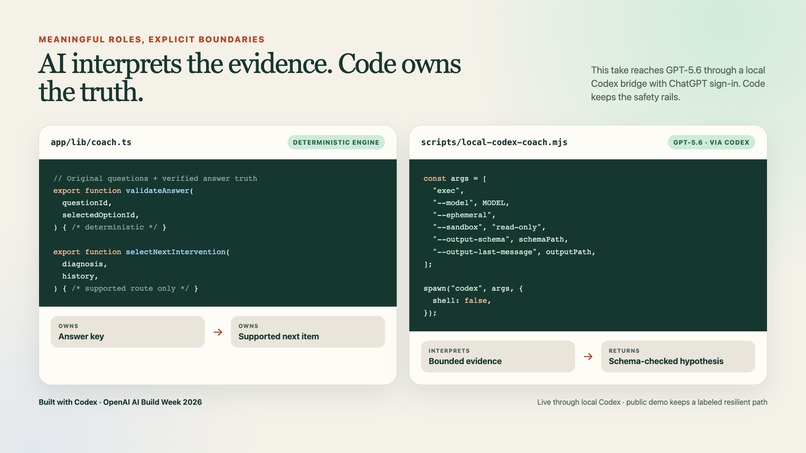Click the Answer key card
The height and width of the screenshot is (453, 806).
coord(127,332)
